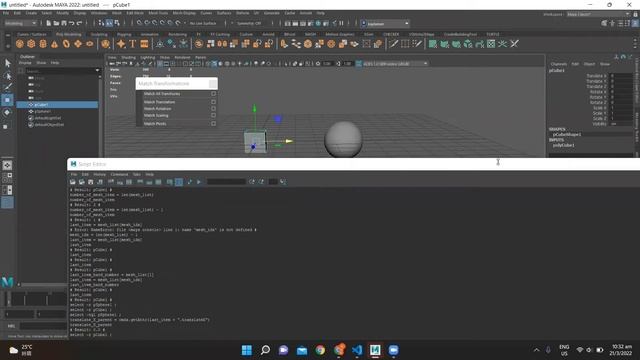
Task: Tick Match Translation option box
Action: coord(213,102)
